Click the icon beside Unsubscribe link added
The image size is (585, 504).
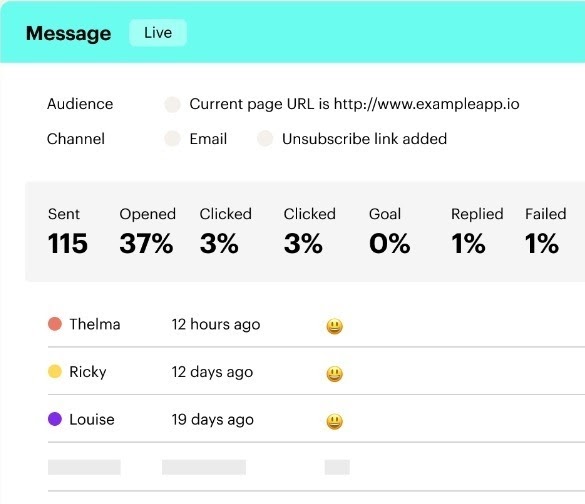[265, 138]
